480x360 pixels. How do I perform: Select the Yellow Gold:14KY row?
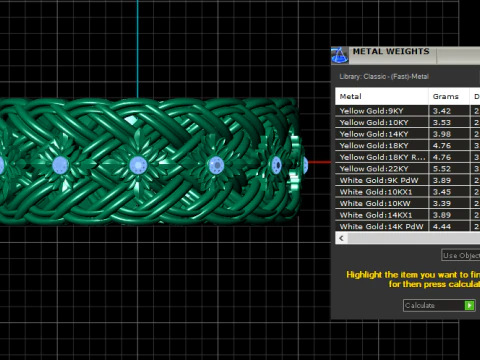407,134
